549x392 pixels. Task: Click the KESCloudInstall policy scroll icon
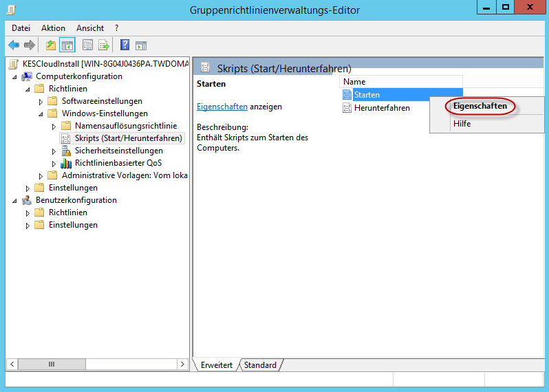13,64
